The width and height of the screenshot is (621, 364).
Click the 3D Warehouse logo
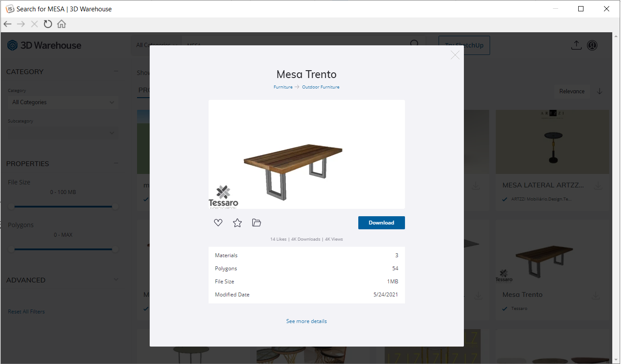click(x=45, y=45)
